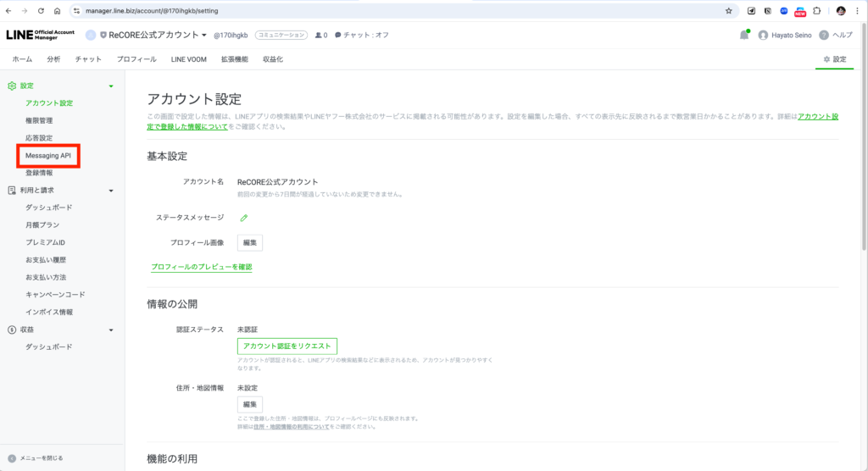Viewport: 868px width, 471px height.
Task: Open お支払い履歴 in the sidebar
Action: (x=46, y=259)
